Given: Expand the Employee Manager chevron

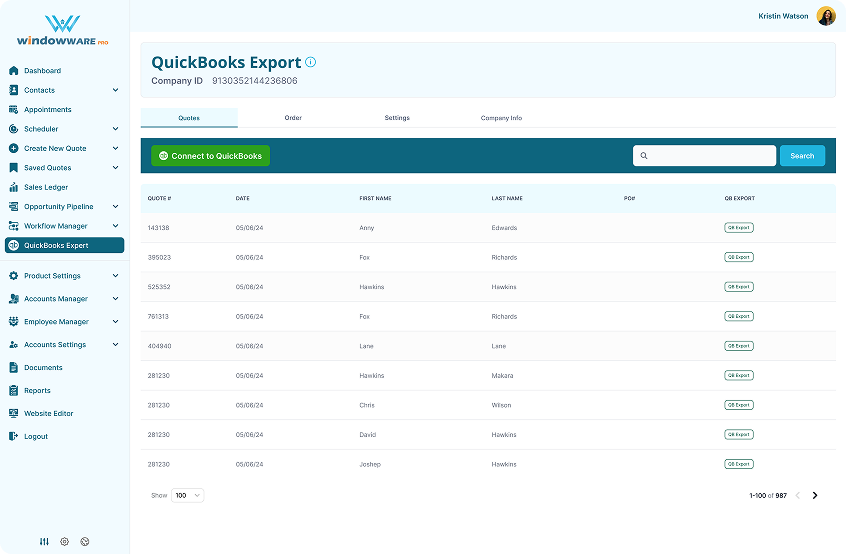Looking at the screenshot, I should (115, 322).
